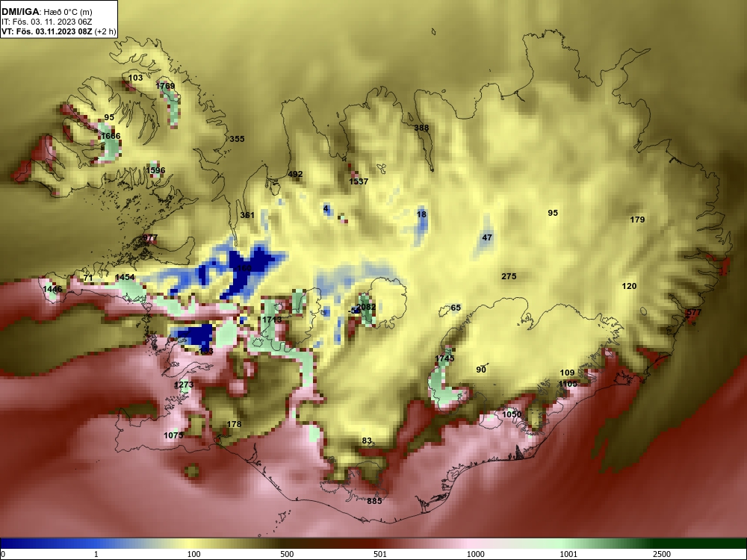Viewport: 747px width, 560px height.
Task: Click the 2082 height label
Action: (366, 307)
